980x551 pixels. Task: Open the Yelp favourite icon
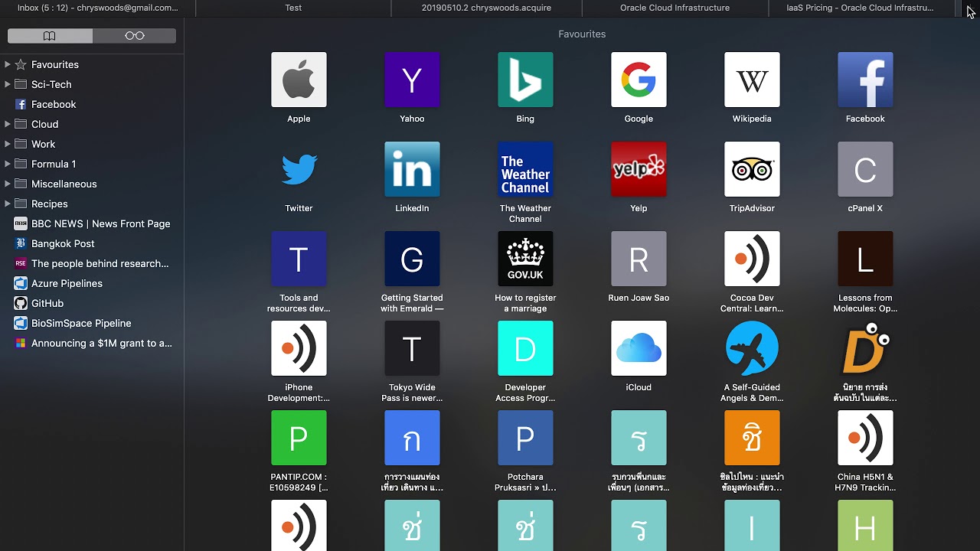click(639, 169)
